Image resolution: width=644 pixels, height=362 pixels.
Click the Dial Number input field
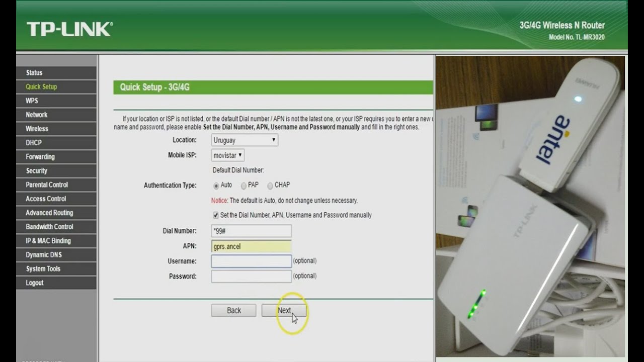[x=251, y=231]
